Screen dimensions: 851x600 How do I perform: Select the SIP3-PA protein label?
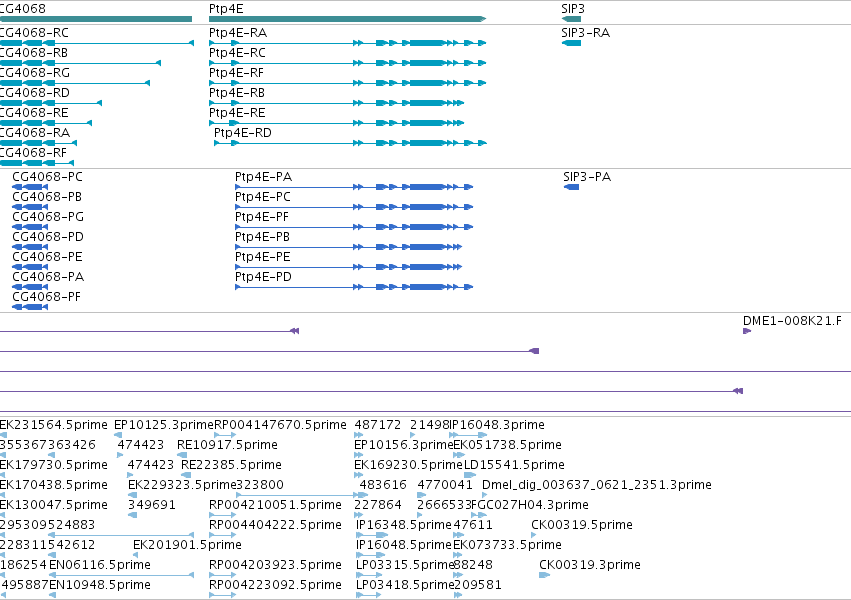(587, 177)
